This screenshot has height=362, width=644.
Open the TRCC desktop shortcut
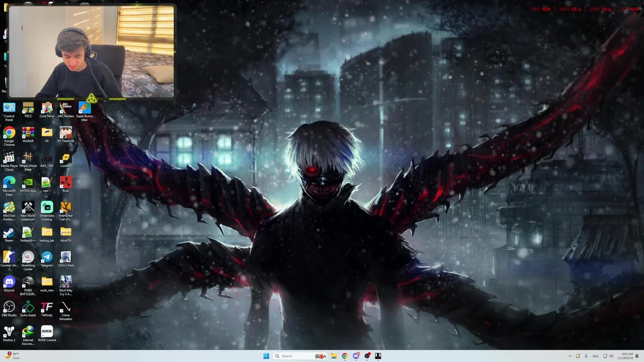point(28,110)
